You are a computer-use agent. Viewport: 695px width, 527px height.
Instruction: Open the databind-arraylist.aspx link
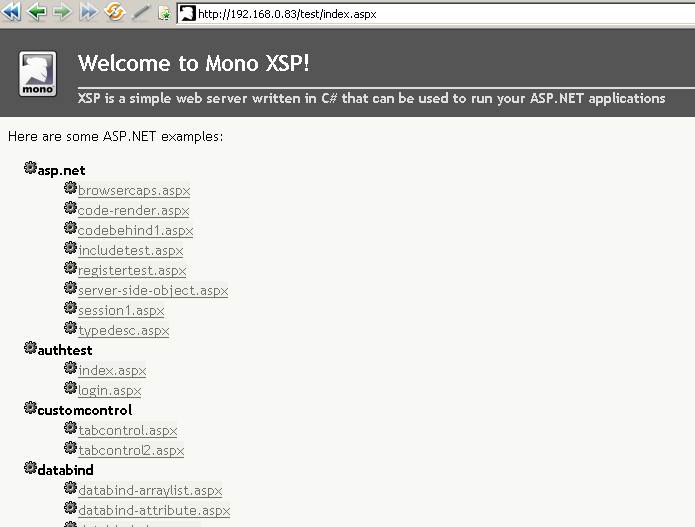(150, 490)
